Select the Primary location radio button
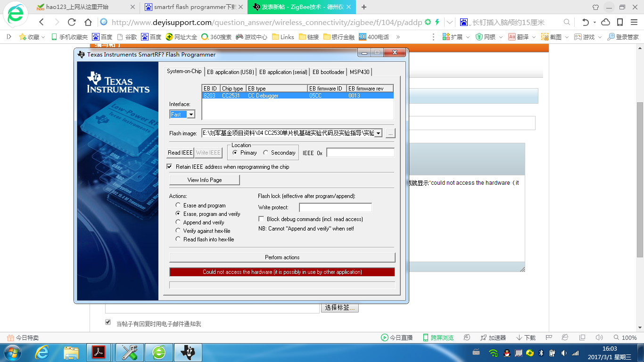This screenshot has width=644, height=362. (x=235, y=153)
